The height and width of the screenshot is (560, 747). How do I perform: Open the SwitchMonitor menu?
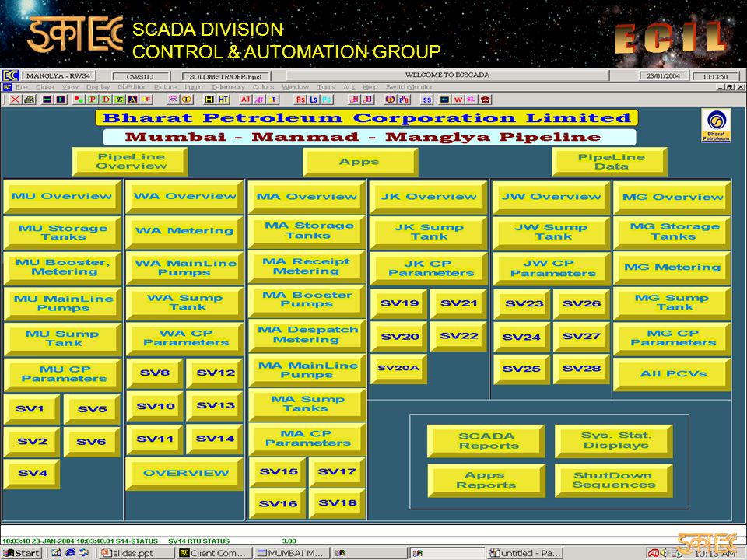pyautogui.click(x=409, y=87)
